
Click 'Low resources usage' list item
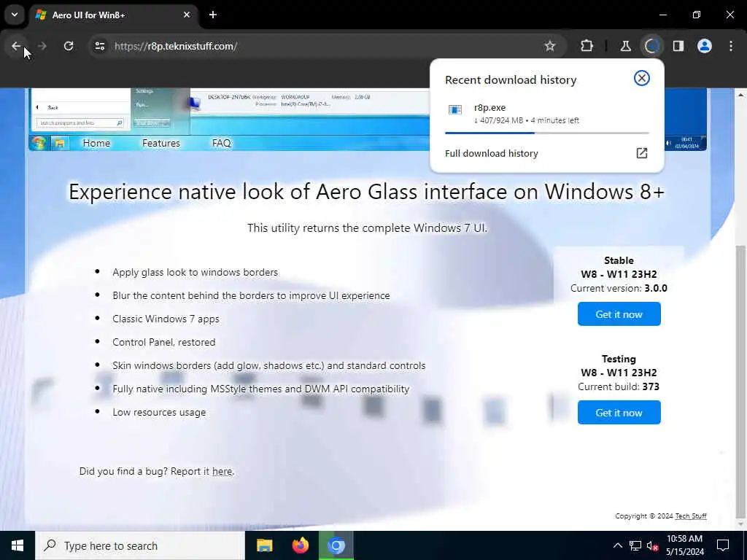click(159, 412)
